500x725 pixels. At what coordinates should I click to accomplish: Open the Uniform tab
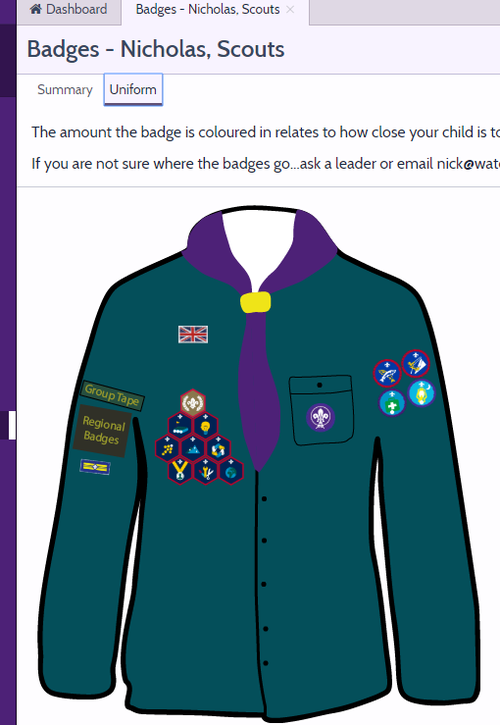point(133,89)
